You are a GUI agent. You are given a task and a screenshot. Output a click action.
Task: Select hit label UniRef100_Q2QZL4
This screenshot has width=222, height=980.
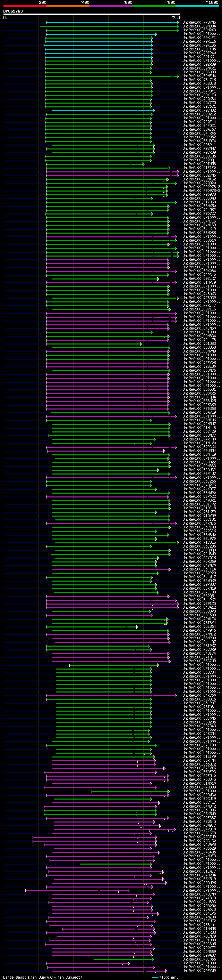click(x=199, y=122)
